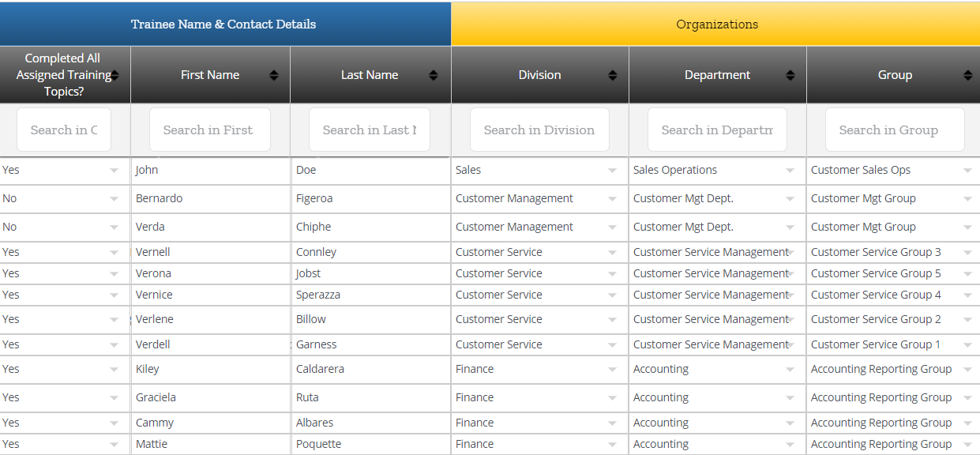This screenshot has width=980, height=455.
Task: Click the Search in Division field
Action: [539, 130]
